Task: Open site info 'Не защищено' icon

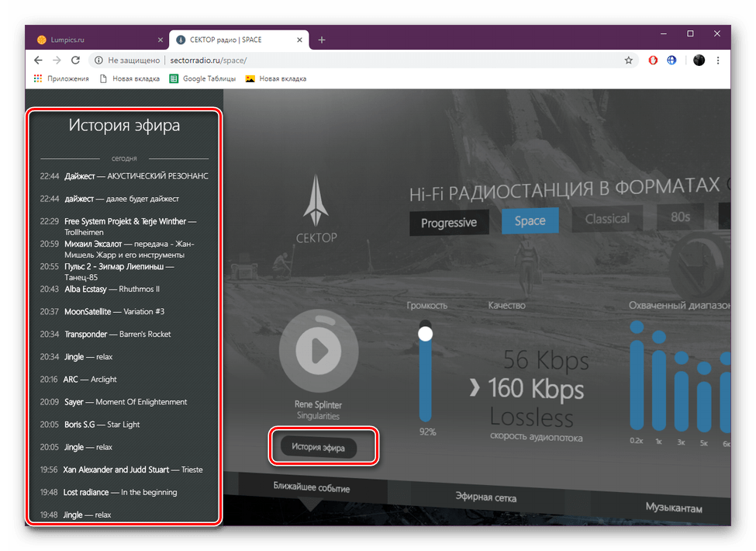Action: tap(98, 61)
